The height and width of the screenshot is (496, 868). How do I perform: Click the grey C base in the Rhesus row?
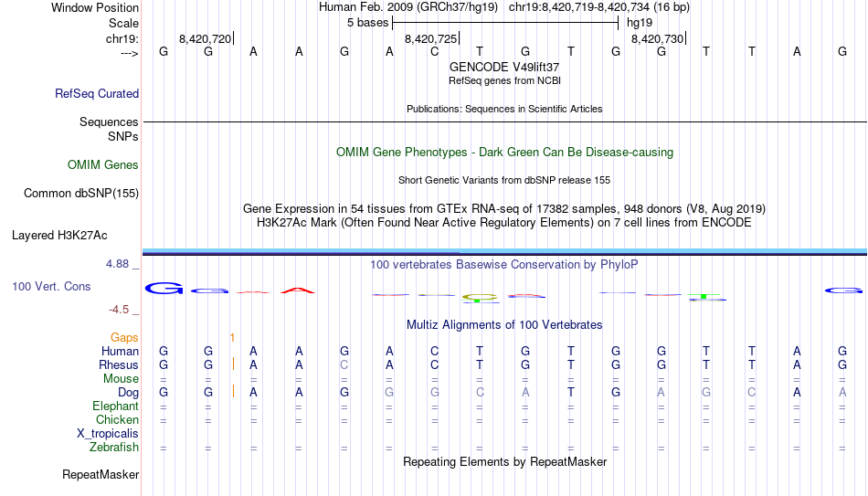tap(344, 365)
